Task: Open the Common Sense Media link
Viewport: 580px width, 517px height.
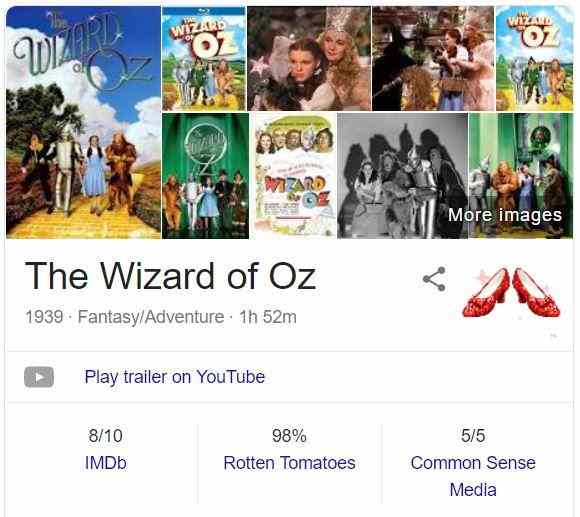Action: click(473, 476)
